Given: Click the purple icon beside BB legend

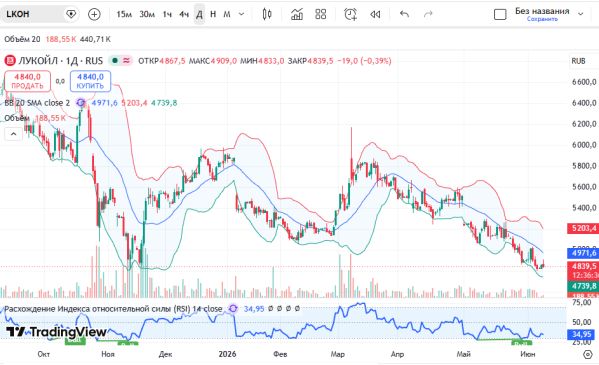Looking at the screenshot, I should click(x=80, y=103).
